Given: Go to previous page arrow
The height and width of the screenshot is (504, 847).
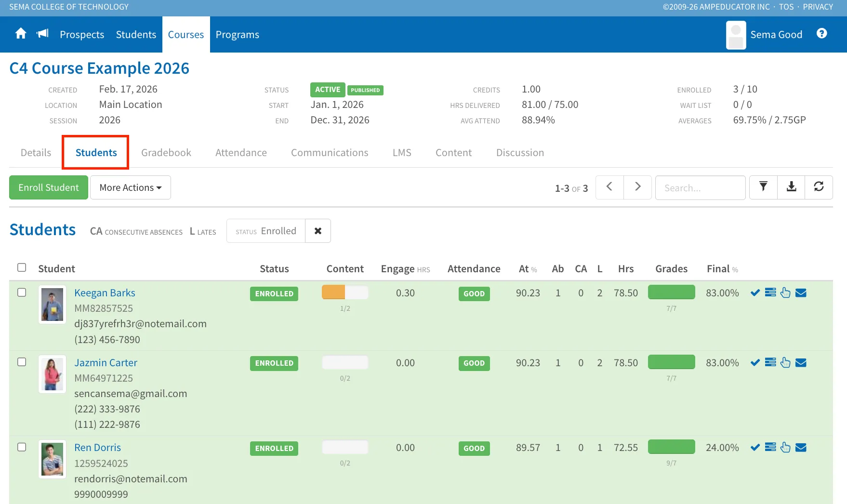Looking at the screenshot, I should click(609, 187).
